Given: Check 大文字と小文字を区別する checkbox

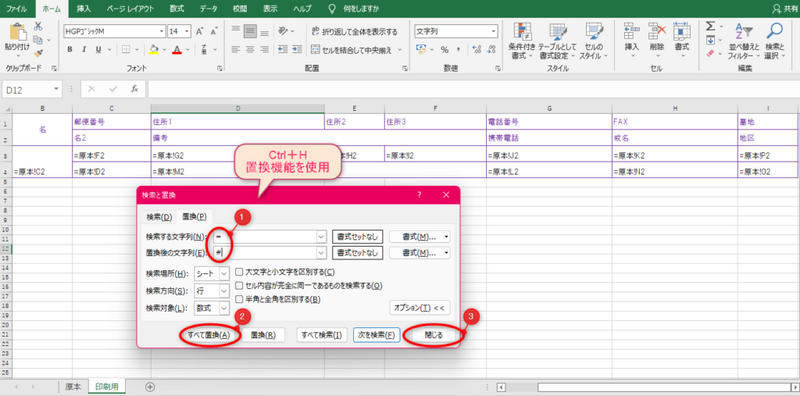Looking at the screenshot, I should (239, 272).
